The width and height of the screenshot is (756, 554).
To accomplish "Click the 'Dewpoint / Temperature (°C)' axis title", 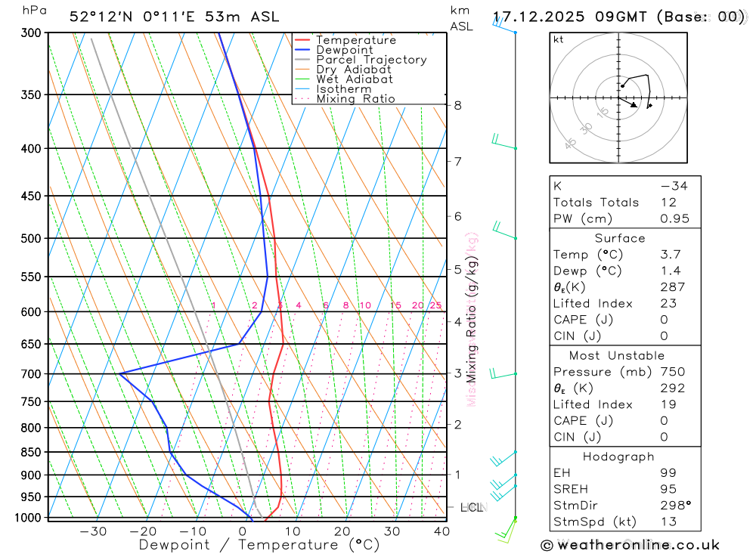I will (x=259, y=545).
